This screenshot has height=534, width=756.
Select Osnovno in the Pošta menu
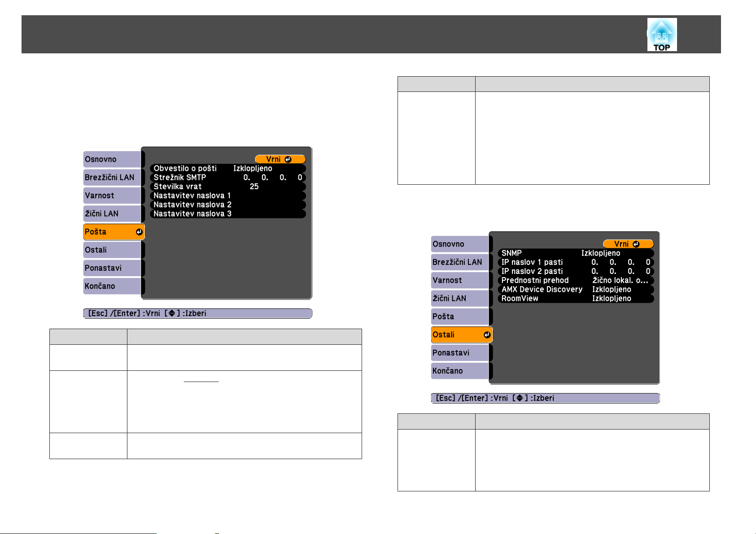(x=112, y=159)
